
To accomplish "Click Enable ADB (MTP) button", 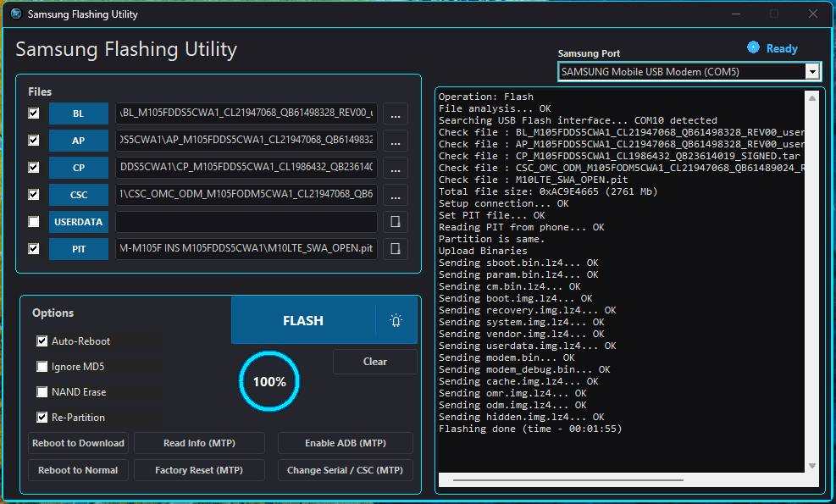I will point(346,443).
